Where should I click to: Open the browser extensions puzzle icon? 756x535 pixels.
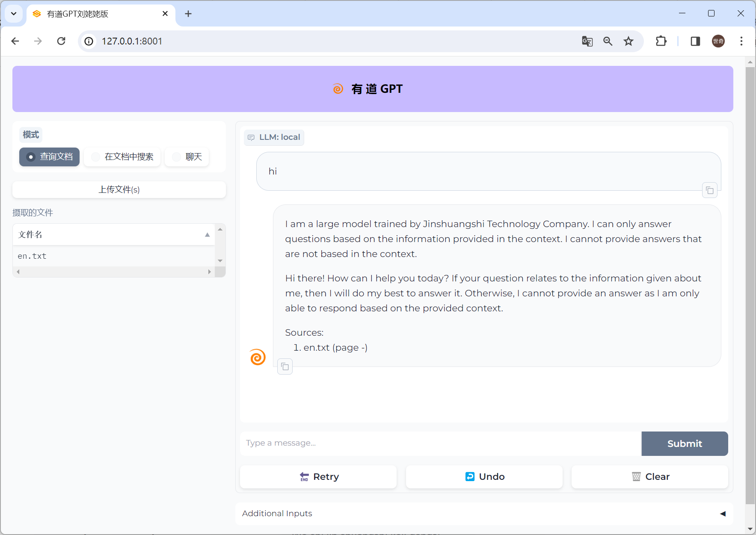[661, 41]
